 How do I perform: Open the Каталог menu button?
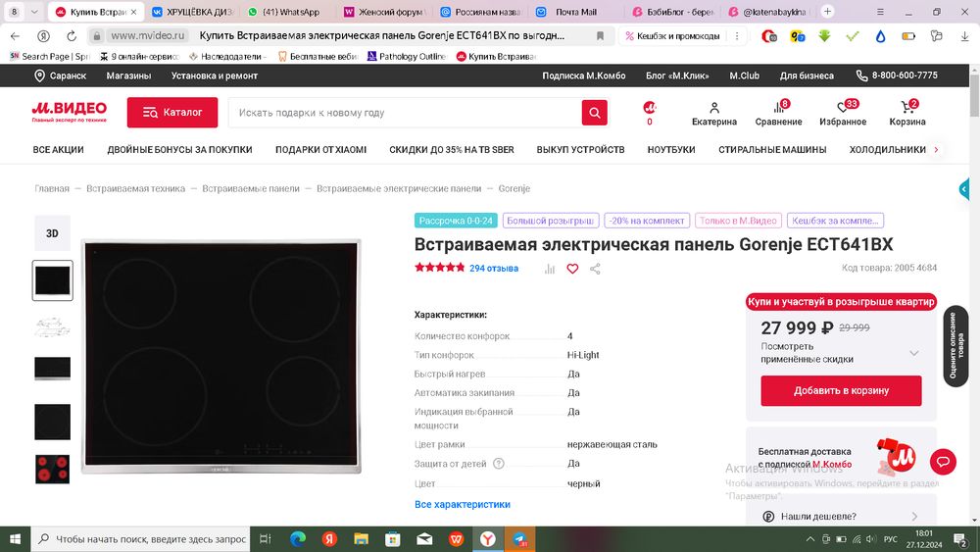pos(172,113)
